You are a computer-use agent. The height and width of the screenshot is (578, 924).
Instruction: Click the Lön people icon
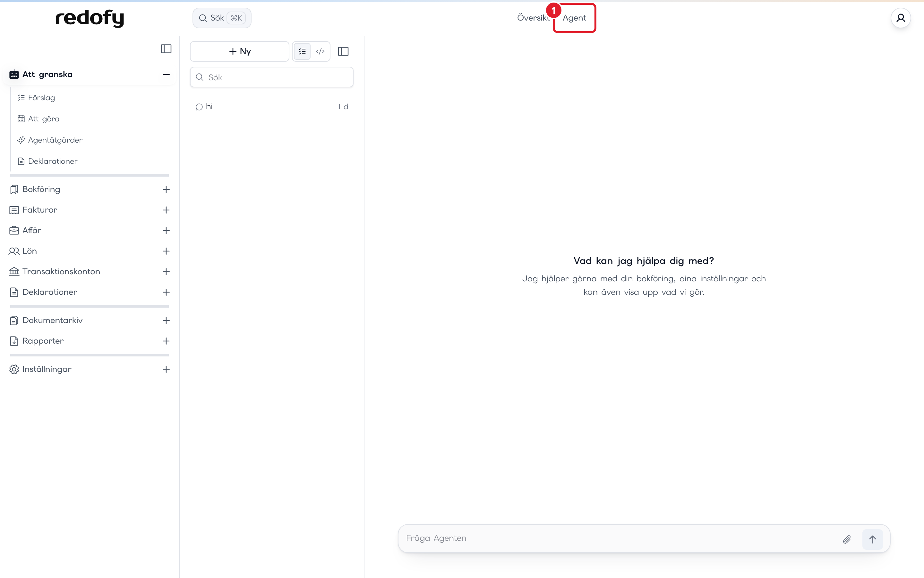[x=14, y=251]
